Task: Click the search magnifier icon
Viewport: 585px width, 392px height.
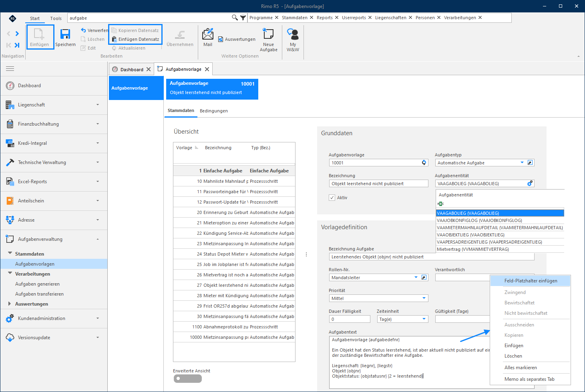Action: coord(235,18)
